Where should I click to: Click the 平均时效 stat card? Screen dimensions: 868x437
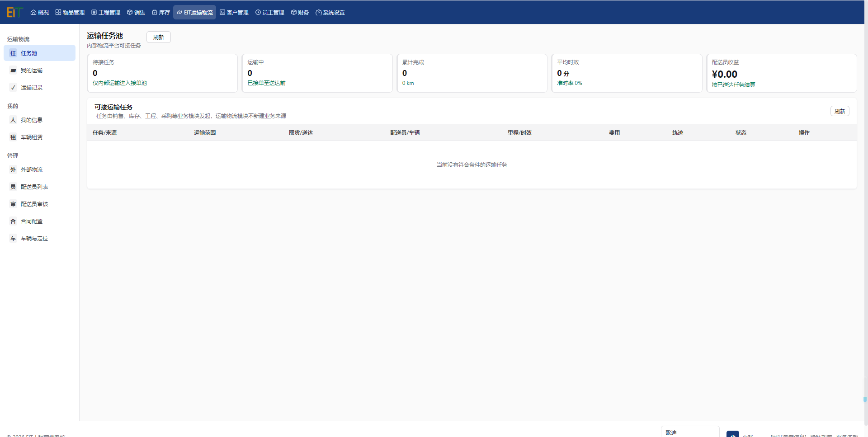[x=627, y=73]
